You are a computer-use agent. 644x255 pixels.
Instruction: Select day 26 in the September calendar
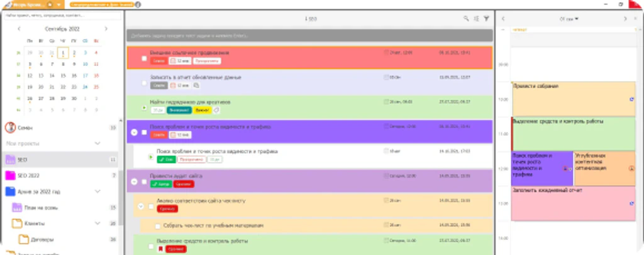click(x=30, y=99)
